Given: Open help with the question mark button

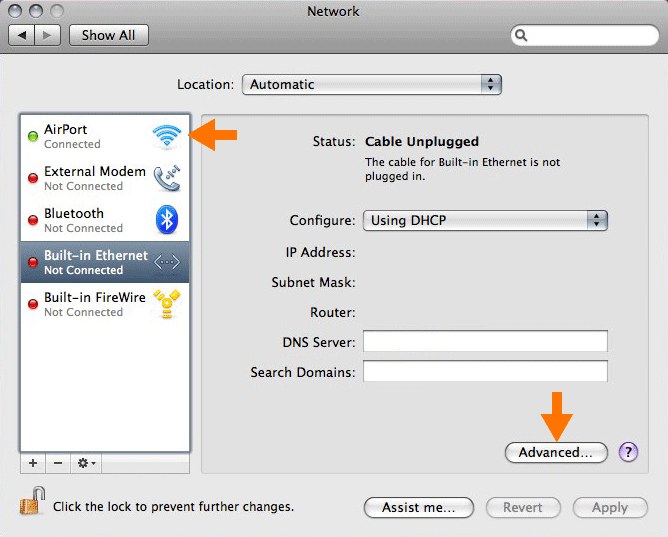Looking at the screenshot, I should 628,452.
